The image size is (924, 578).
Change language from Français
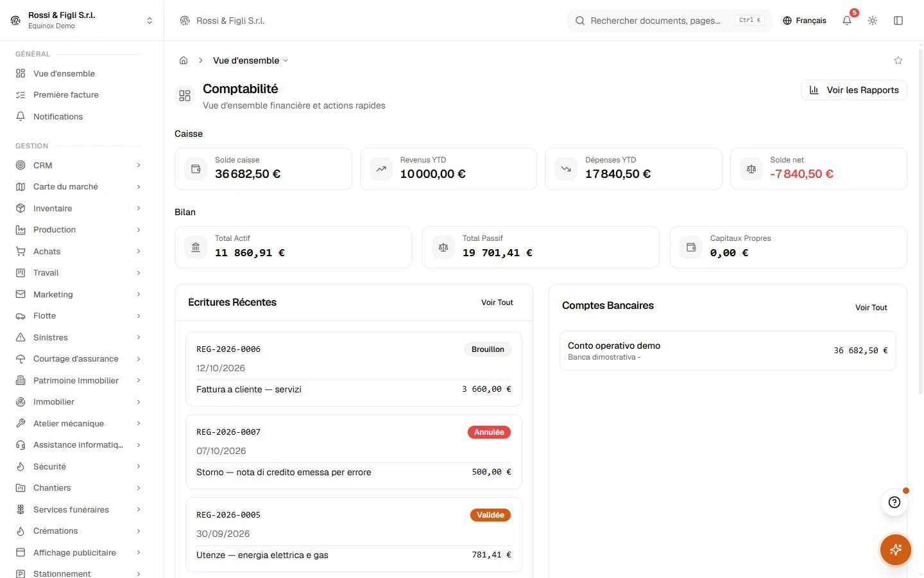tap(805, 21)
